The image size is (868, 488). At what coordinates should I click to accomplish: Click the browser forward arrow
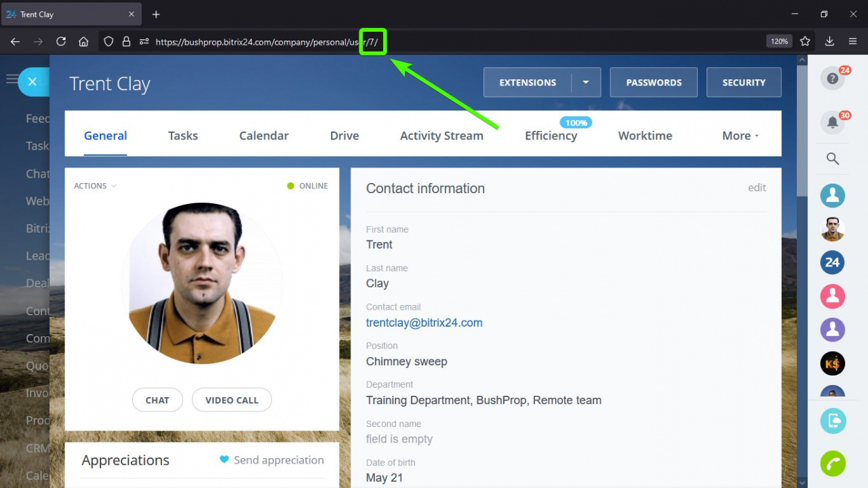point(38,41)
